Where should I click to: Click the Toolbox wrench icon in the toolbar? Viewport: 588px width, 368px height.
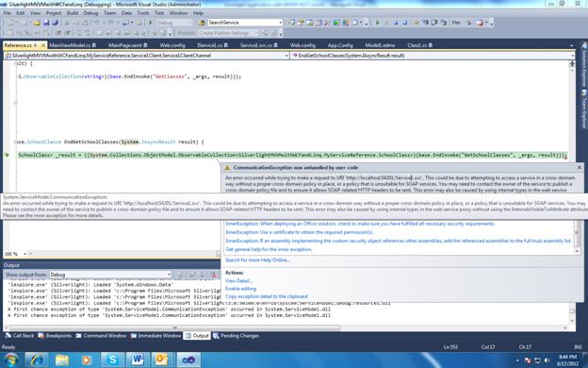(x=327, y=23)
